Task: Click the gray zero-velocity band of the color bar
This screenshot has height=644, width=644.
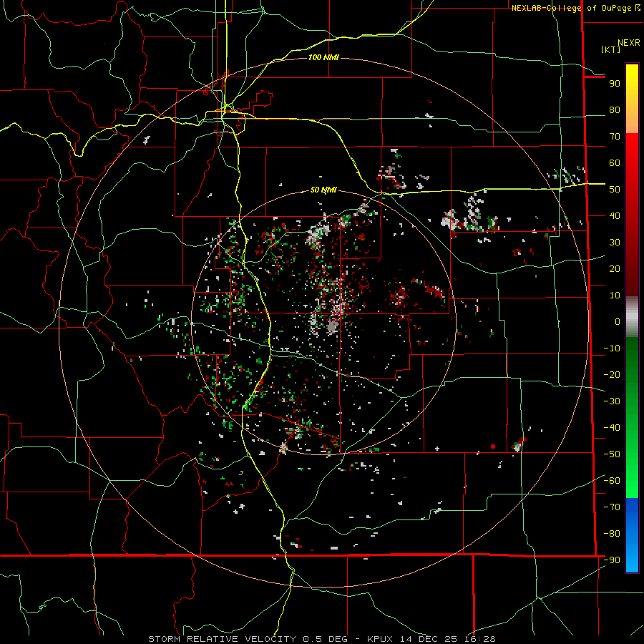Action: click(x=632, y=317)
